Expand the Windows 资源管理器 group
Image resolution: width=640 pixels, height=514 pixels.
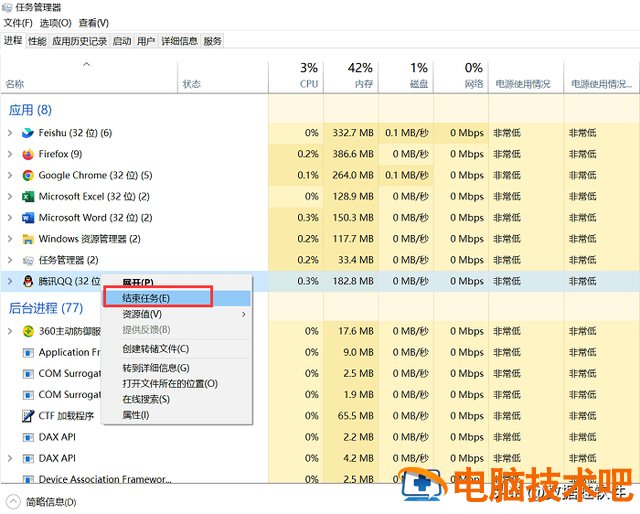click(x=10, y=239)
